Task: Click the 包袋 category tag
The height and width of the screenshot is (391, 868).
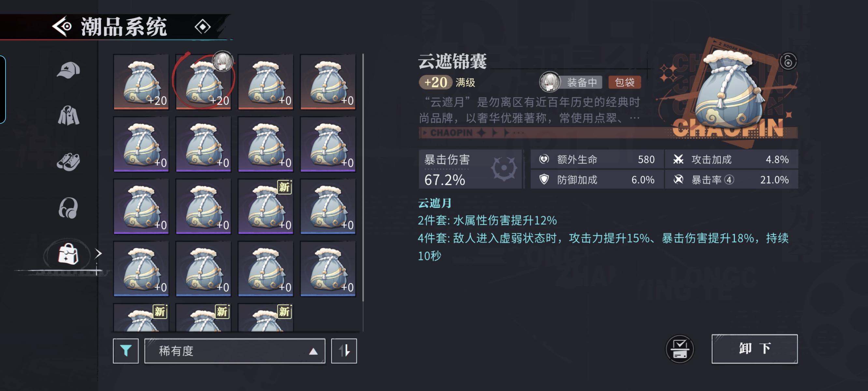Action: 624,82
